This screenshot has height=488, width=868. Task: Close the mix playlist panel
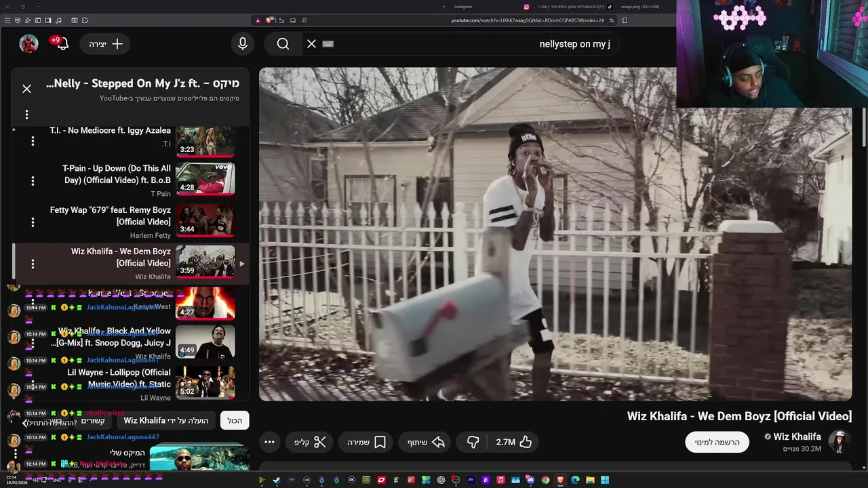click(x=26, y=89)
